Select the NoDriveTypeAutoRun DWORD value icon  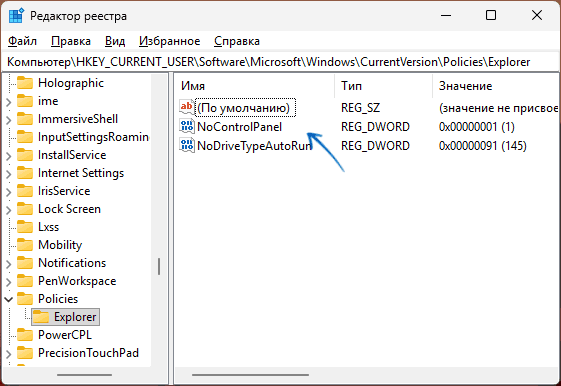click(x=186, y=146)
